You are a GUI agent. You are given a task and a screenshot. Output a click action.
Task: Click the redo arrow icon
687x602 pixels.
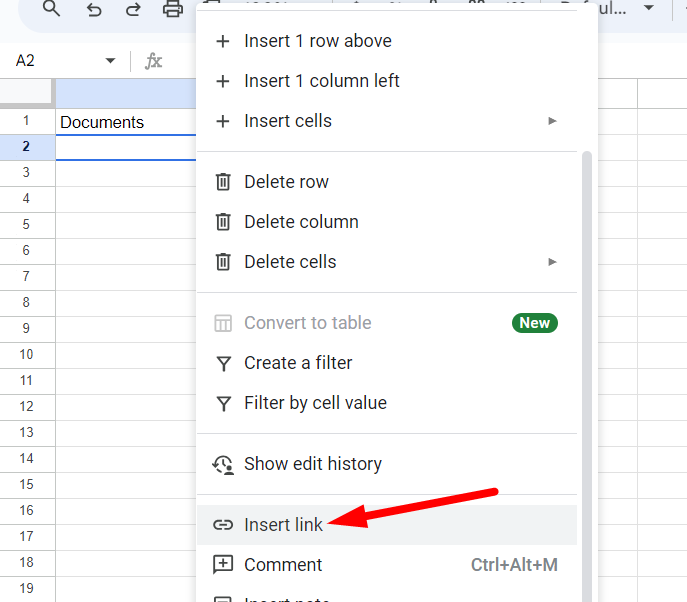(x=133, y=9)
